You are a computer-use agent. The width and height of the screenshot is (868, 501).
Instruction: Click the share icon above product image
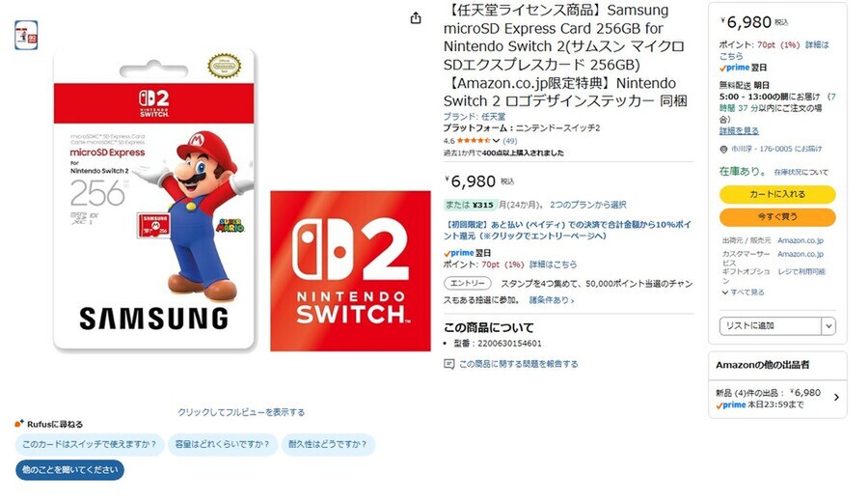click(416, 18)
